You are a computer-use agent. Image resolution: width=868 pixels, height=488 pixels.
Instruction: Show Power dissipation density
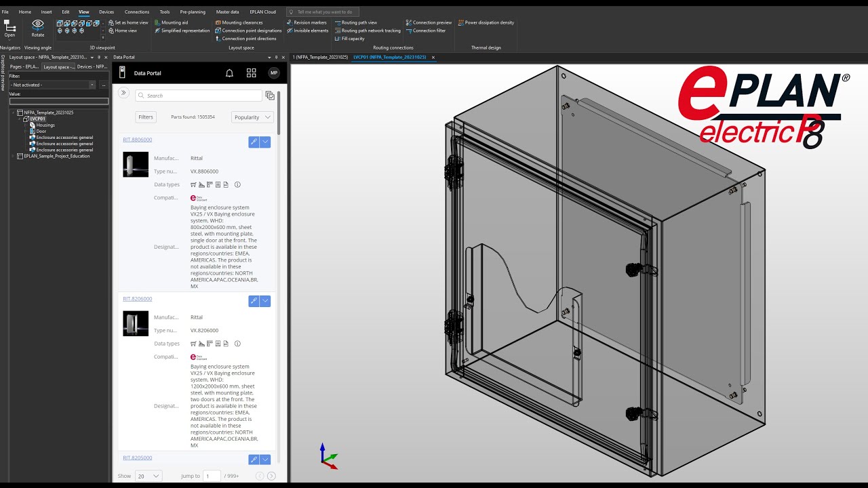(x=486, y=22)
